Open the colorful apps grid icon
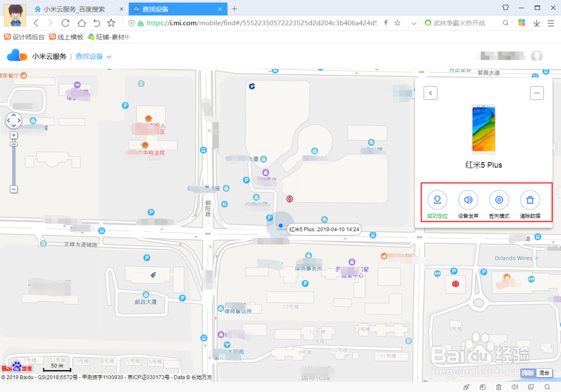The height and width of the screenshot is (392, 561). pos(522,23)
